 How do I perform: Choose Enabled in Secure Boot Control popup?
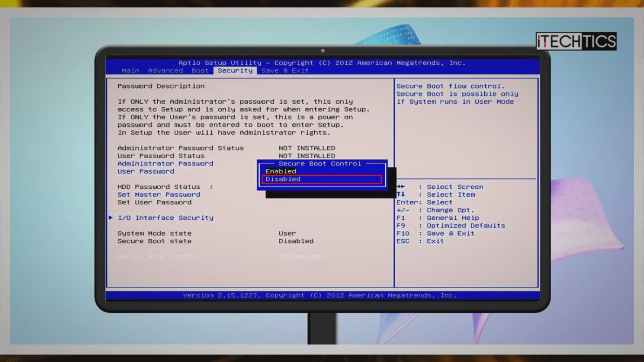click(x=281, y=171)
